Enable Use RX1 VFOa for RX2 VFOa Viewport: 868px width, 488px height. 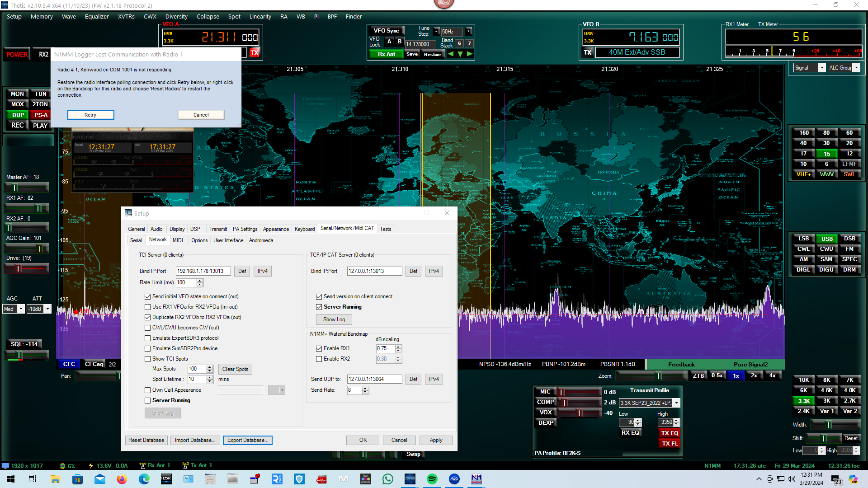point(147,307)
